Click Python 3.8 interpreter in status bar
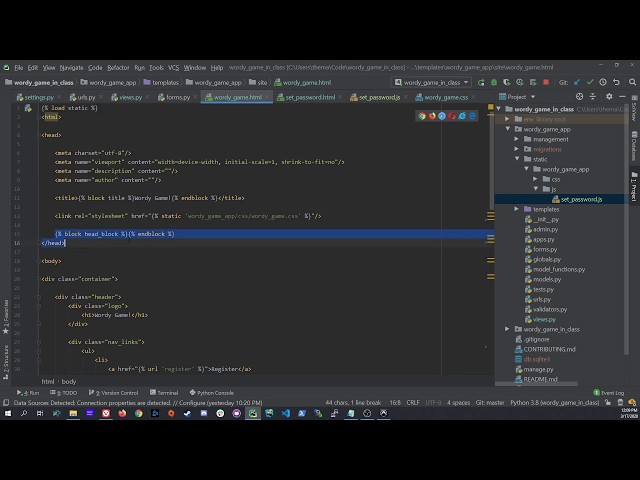640x480 pixels. pos(555,403)
